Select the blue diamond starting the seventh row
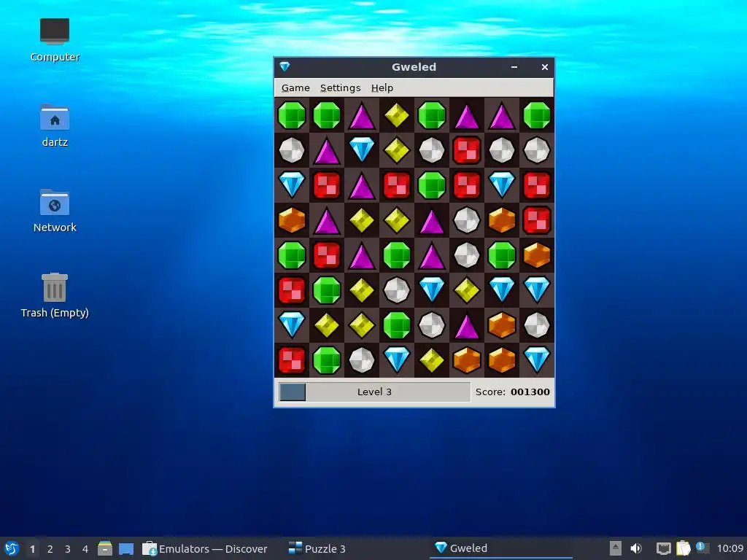 click(292, 325)
